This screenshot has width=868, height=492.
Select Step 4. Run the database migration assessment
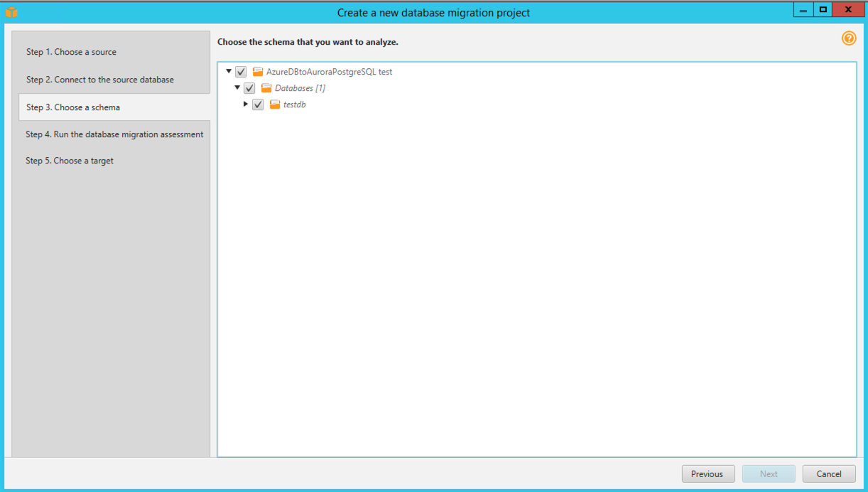114,134
